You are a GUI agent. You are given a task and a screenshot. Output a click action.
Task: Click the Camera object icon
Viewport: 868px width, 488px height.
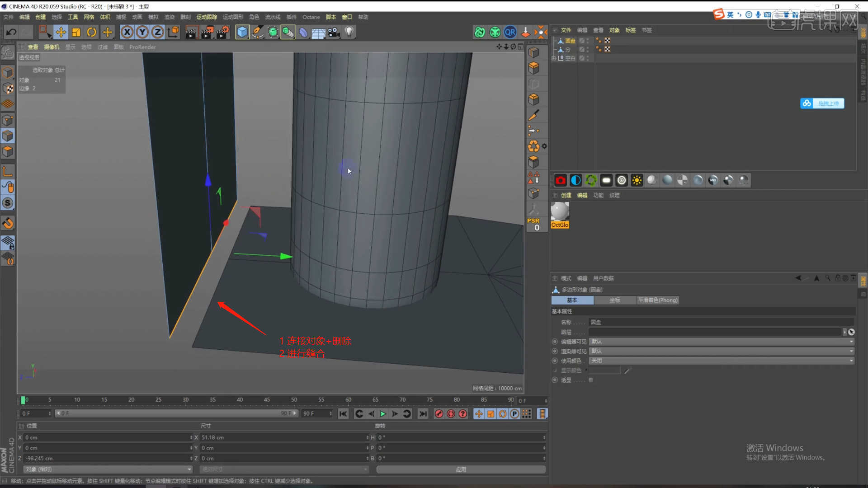point(334,32)
